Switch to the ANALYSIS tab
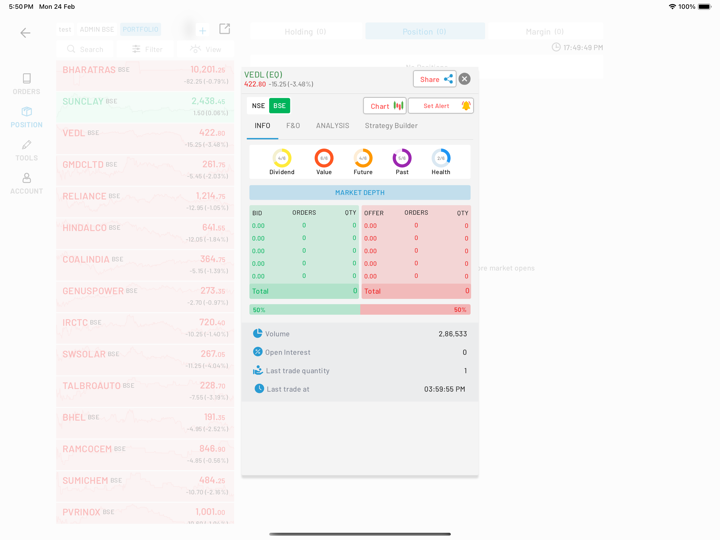The width and height of the screenshot is (720, 540). (332, 126)
